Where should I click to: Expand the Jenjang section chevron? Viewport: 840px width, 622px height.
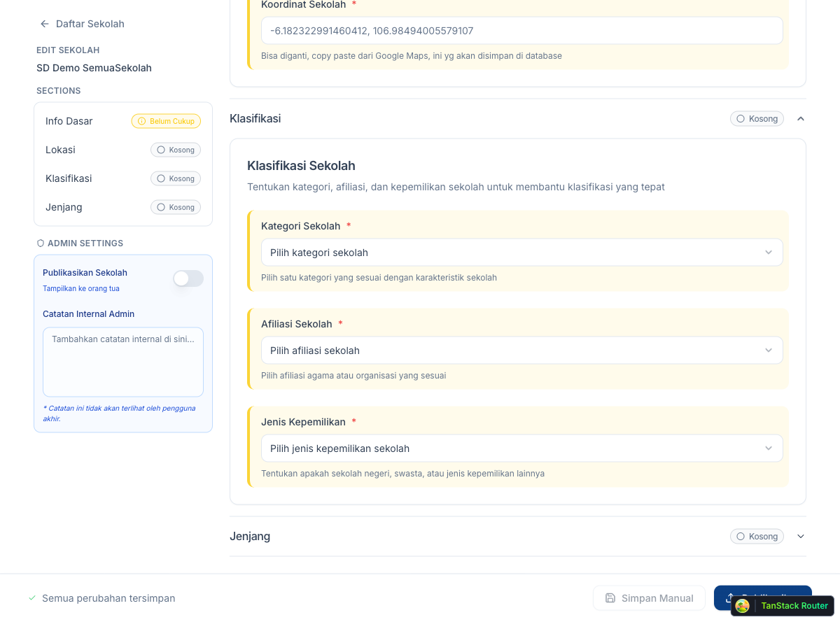click(x=801, y=537)
